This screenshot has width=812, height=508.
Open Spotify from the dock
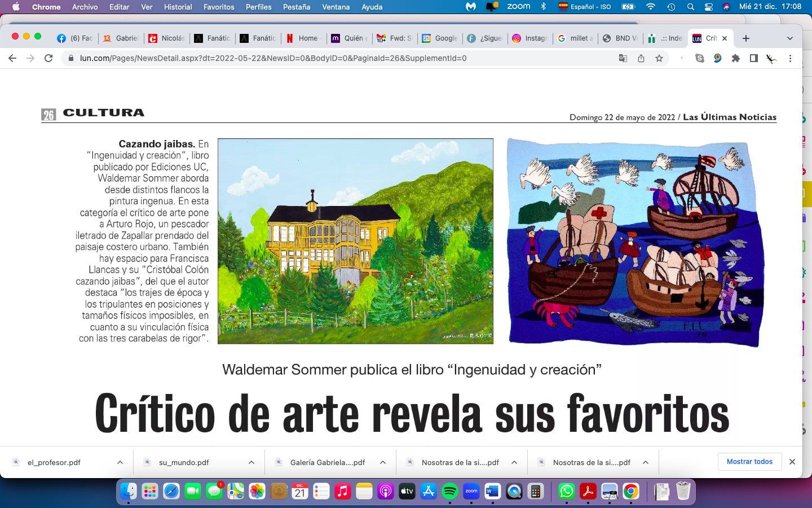point(449,492)
